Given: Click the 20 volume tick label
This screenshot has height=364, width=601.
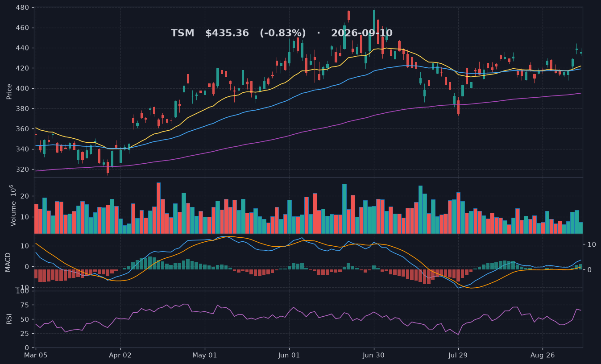Looking at the screenshot, I should coord(25,196).
